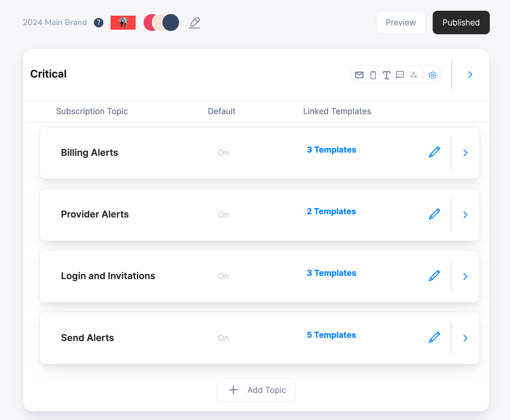
Task: Toggle the Billing Alerts default On switch
Action: coord(223,153)
